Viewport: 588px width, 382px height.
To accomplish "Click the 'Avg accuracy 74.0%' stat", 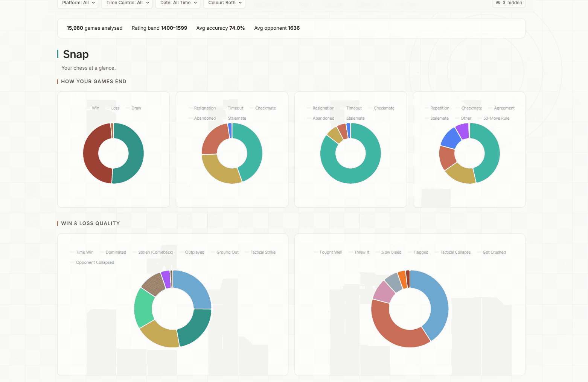I will [221, 28].
